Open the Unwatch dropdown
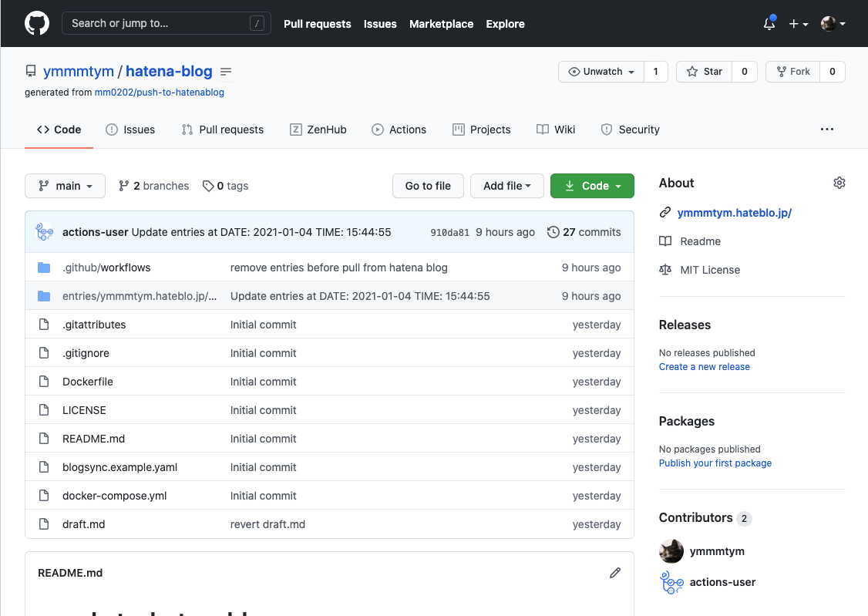 point(601,72)
